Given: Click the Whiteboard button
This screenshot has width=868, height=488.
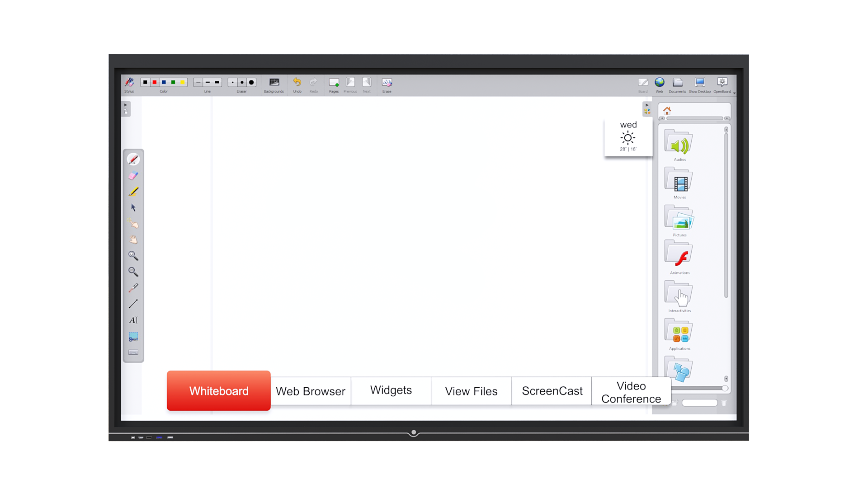Looking at the screenshot, I should (219, 391).
